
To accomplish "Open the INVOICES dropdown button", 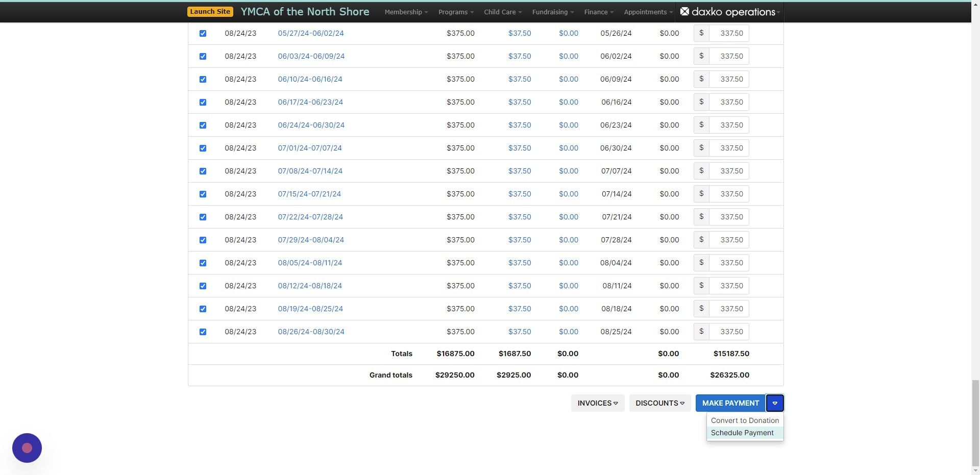I will point(598,403).
